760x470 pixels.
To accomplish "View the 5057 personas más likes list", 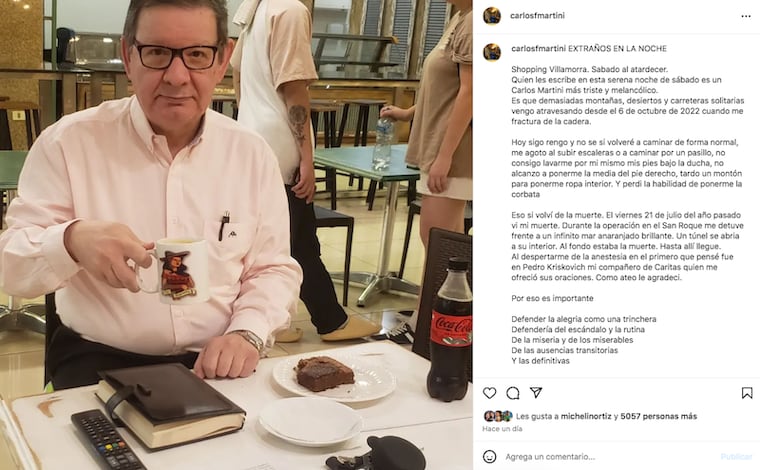I will [x=659, y=416].
